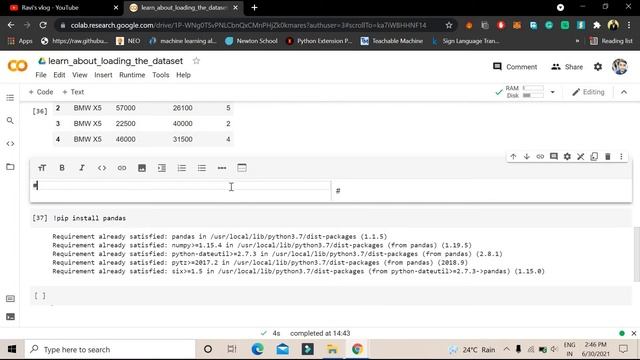Move cell down with arrow icon
The image size is (640, 360).
527,156
